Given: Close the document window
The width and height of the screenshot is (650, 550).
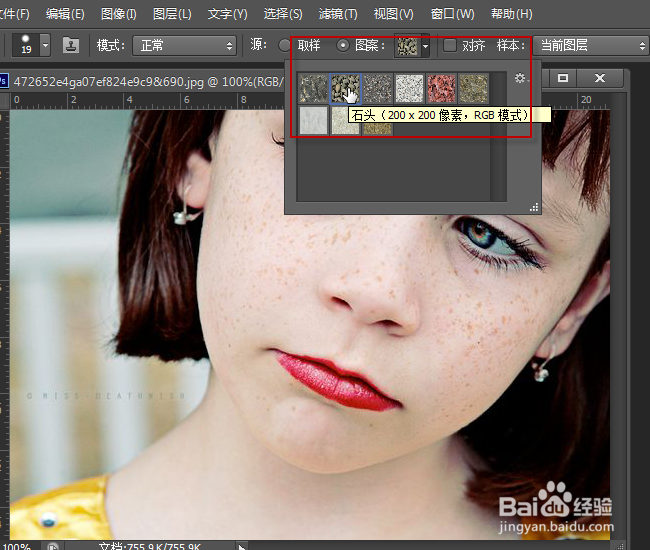Looking at the screenshot, I should pyautogui.click(x=600, y=78).
